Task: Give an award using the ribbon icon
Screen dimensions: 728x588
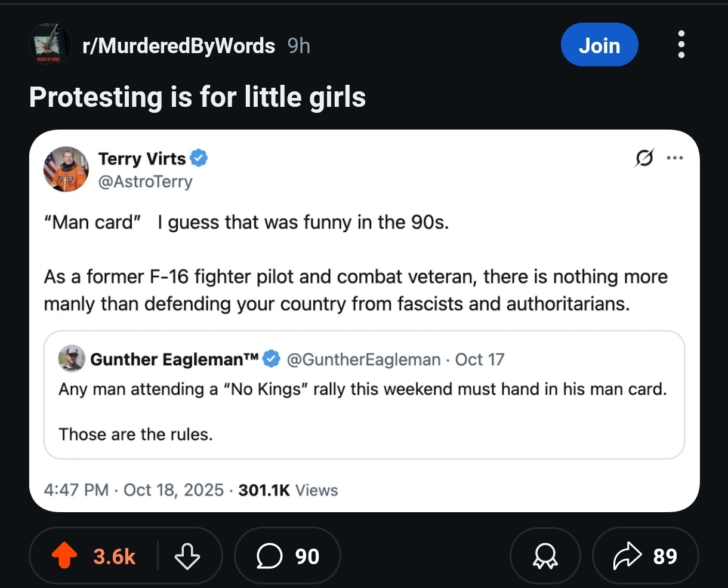Action: click(x=544, y=556)
